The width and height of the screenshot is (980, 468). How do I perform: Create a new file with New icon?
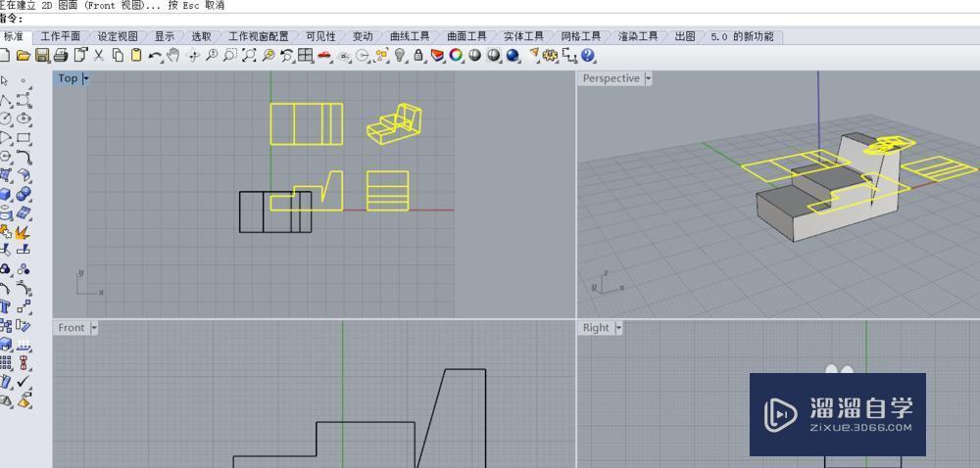coord(4,56)
